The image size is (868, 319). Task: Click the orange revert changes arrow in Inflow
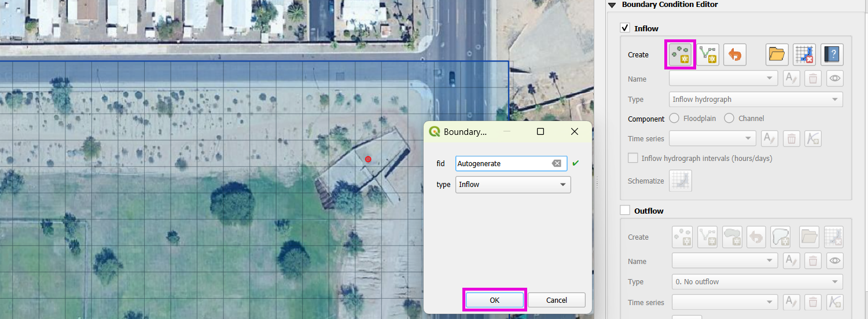734,55
